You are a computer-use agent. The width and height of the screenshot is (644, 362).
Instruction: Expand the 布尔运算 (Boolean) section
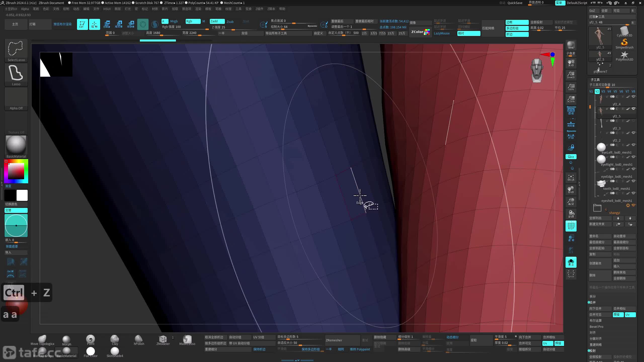(595, 321)
